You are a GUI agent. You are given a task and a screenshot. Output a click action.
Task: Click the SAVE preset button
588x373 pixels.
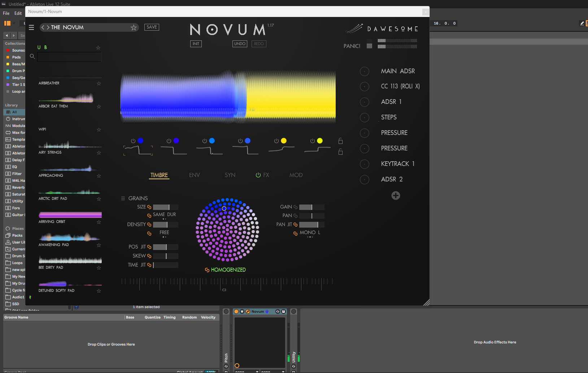[152, 27]
